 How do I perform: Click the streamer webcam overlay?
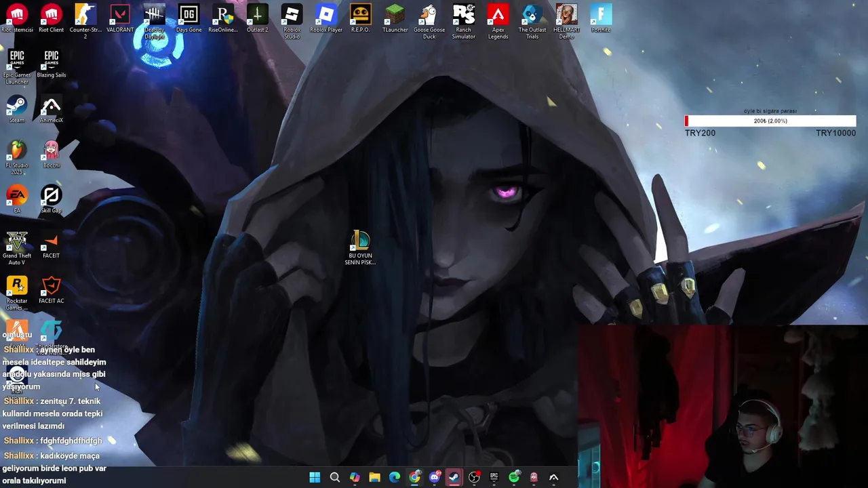click(723, 406)
